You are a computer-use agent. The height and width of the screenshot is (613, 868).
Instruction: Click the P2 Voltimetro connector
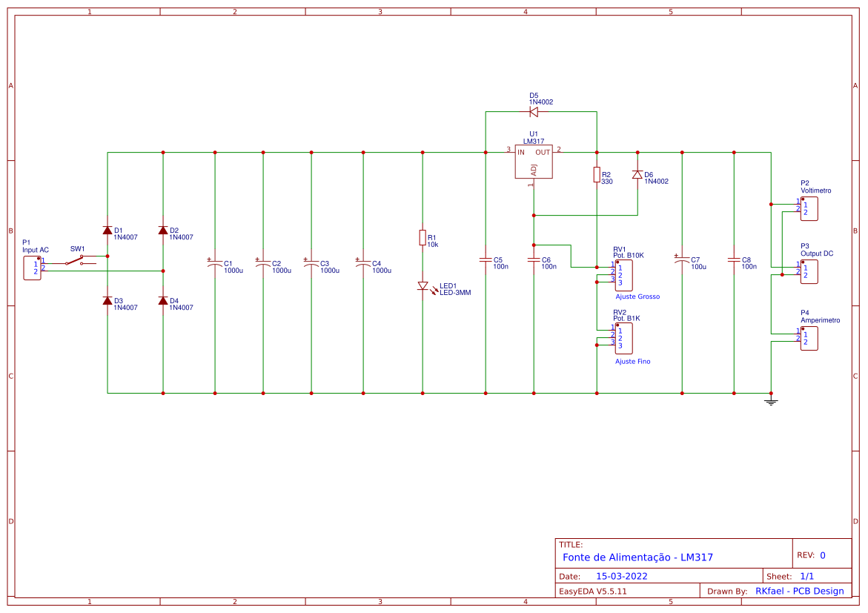point(809,207)
